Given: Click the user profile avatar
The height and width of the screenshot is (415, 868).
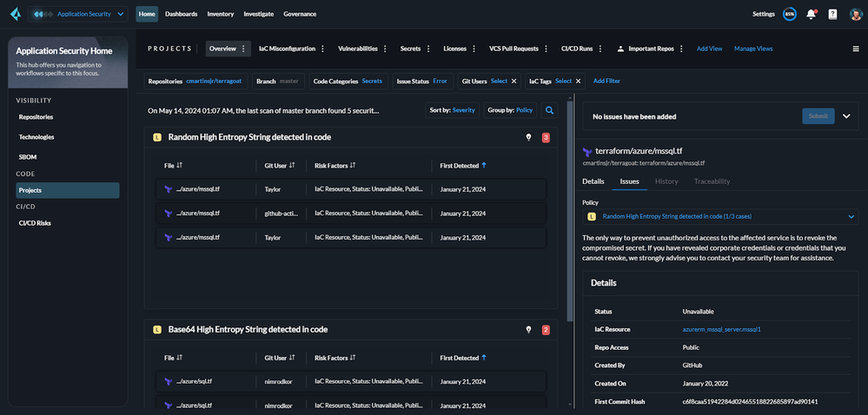Looking at the screenshot, I should pos(855,14).
